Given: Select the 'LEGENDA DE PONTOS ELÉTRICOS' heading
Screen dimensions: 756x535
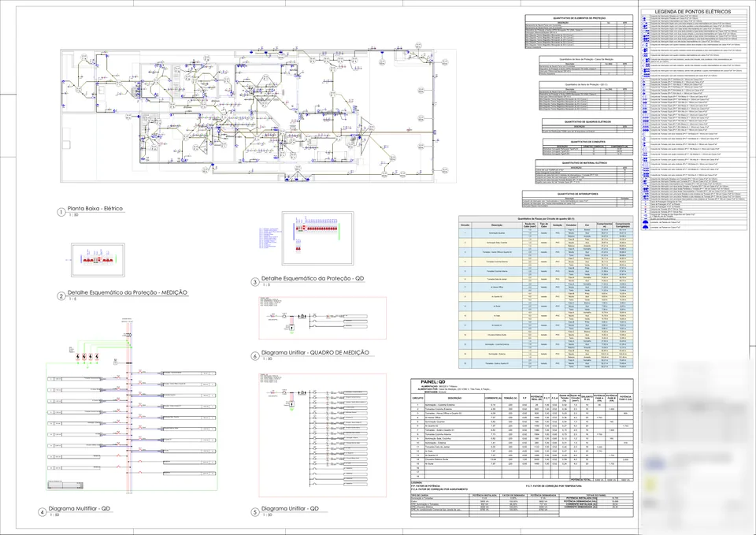Looking at the screenshot, I should tap(692, 12).
